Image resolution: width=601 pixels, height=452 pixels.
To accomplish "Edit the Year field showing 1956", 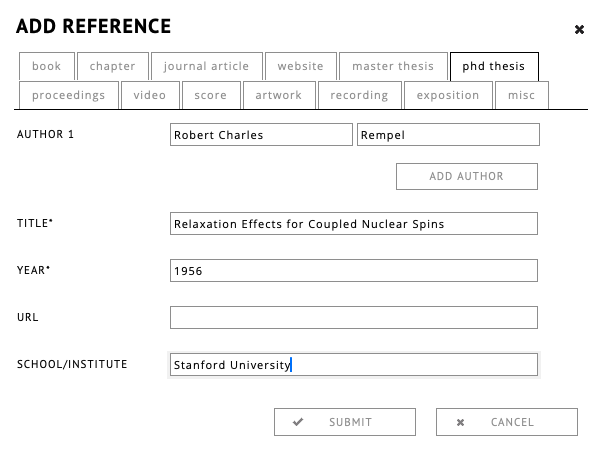I will 354,271.
